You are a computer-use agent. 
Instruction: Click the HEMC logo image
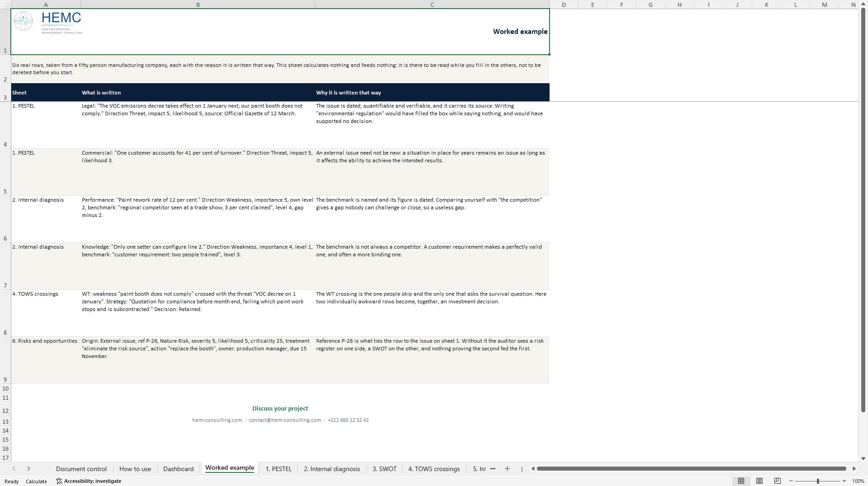point(48,22)
